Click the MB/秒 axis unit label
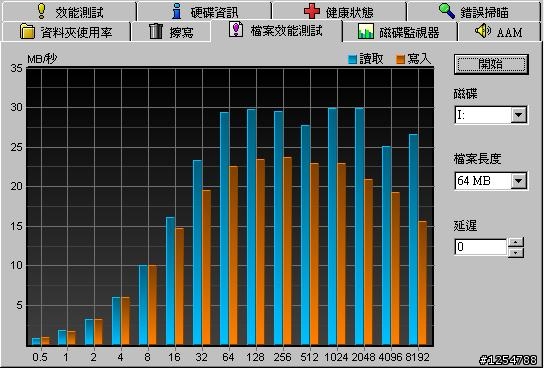 pos(42,59)
